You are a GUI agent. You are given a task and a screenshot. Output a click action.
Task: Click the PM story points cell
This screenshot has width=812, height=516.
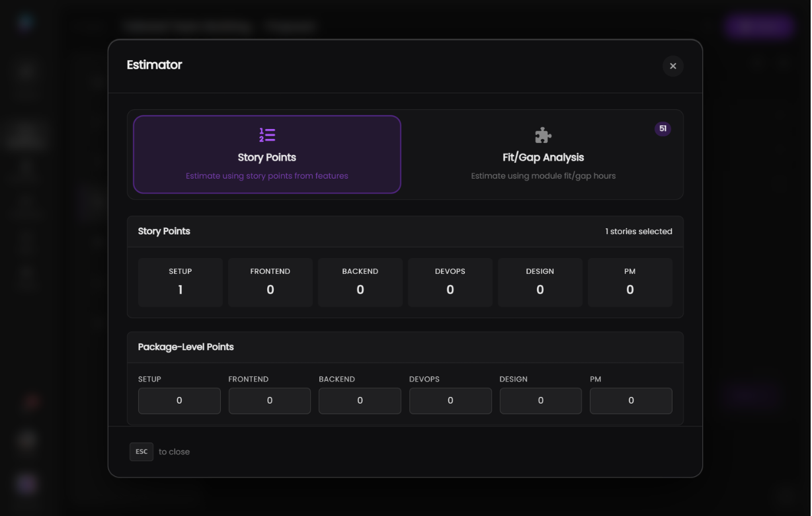[630, 282]
